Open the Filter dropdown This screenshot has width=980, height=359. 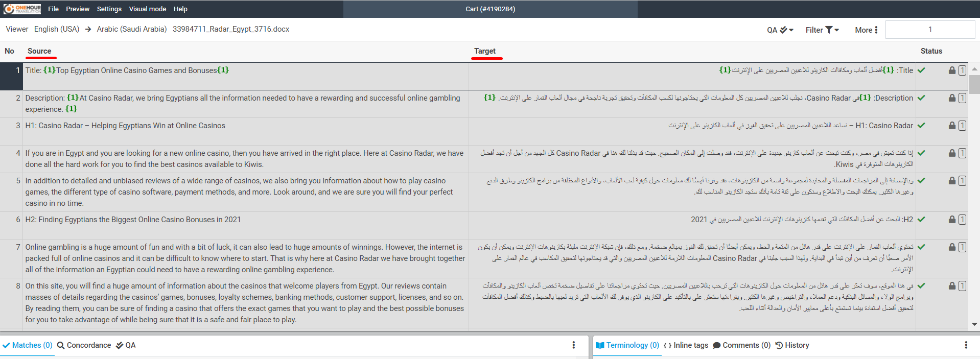(822, 30)
